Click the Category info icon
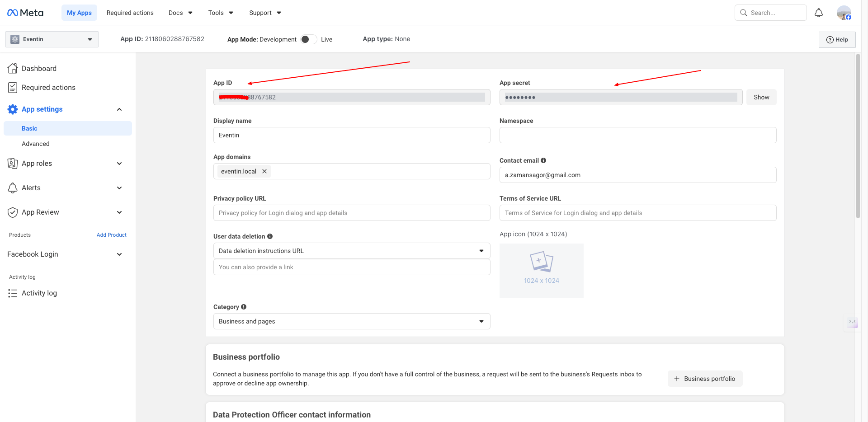The height and width of the screenshot is (422, 868). click(x=244, y=307)
